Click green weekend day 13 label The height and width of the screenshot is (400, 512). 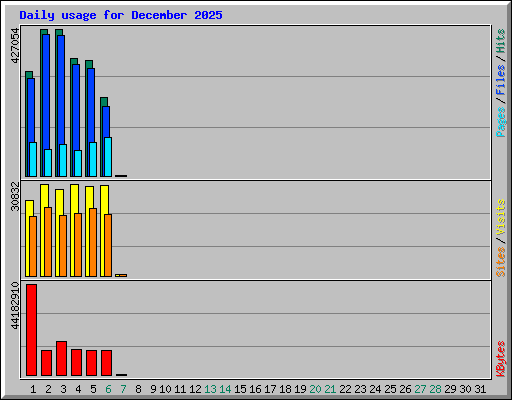click(x=210, y=389)
